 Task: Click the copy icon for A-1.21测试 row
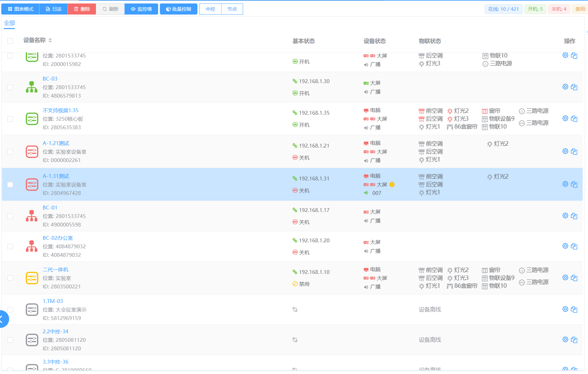[574, 151]
